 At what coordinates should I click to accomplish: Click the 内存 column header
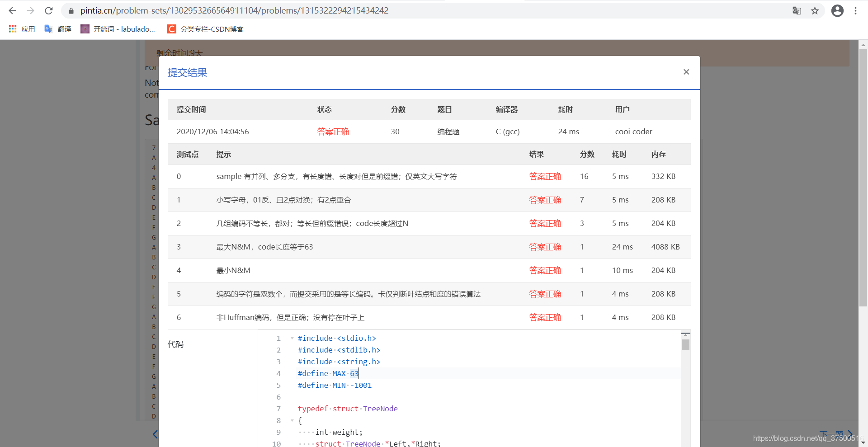click(x=659, y=154)
